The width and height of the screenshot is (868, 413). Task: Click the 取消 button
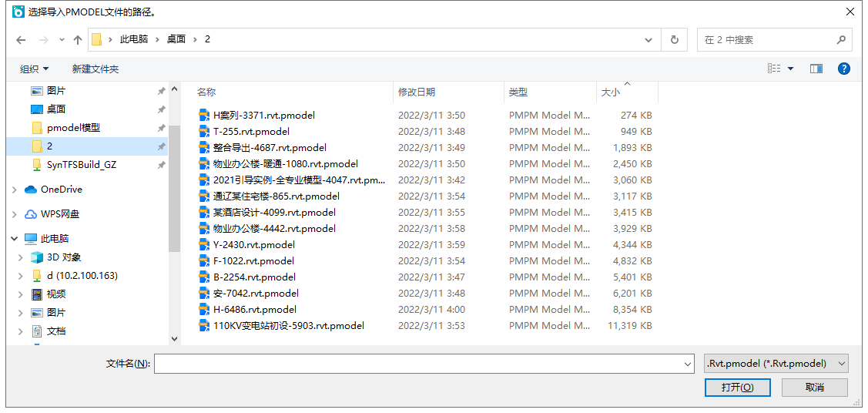click(x=815, y=387)
